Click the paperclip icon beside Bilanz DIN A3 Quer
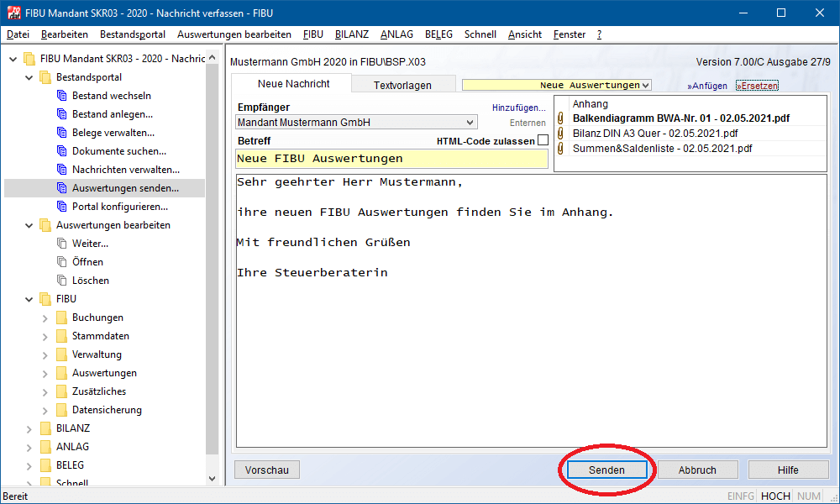The height and width of the screenshot is (504, 840). [561, 134]
